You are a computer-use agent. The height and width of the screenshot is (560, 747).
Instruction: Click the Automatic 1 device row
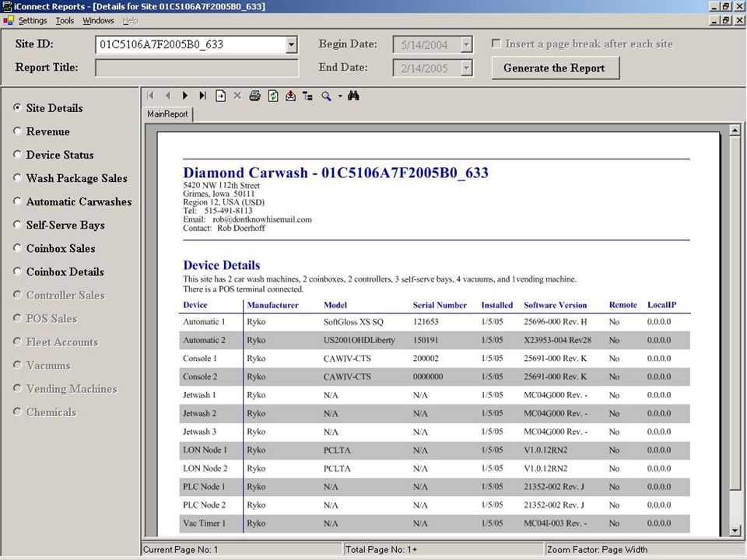point(434,322)
